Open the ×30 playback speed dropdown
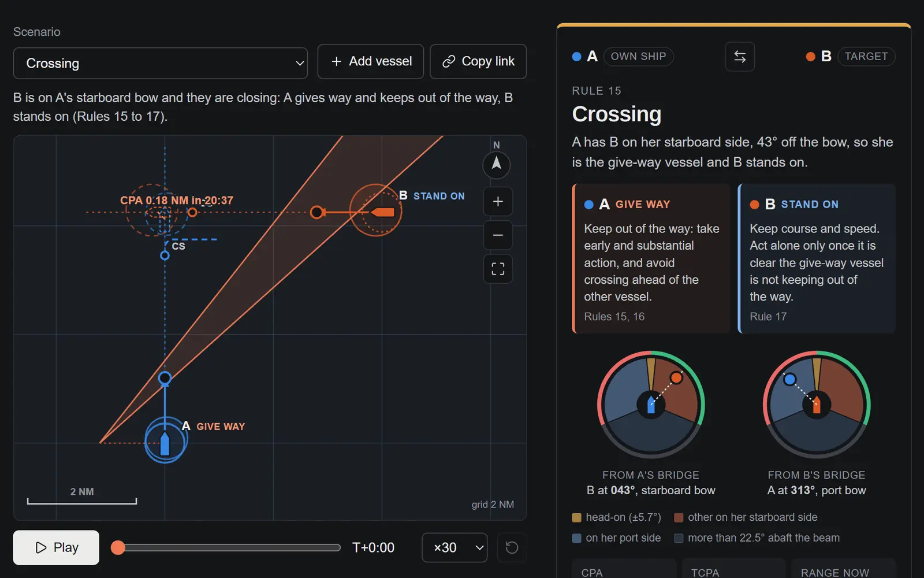This screenshot has height=578, width=924. [x=455, y=547]
